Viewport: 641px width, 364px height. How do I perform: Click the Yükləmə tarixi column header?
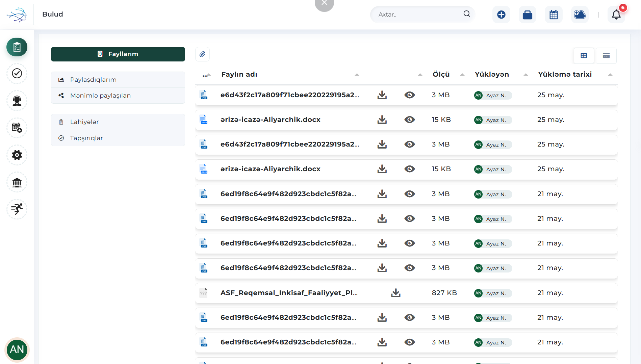pos(565,74)
